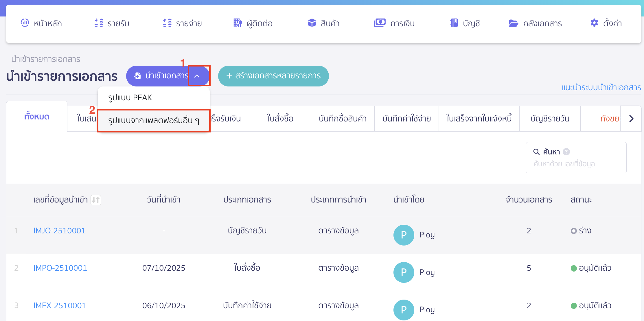Viewport: 644px width, 321px height.
Task: Open the IMPO-2510001 import record link
Action: [x=60, y=268]
